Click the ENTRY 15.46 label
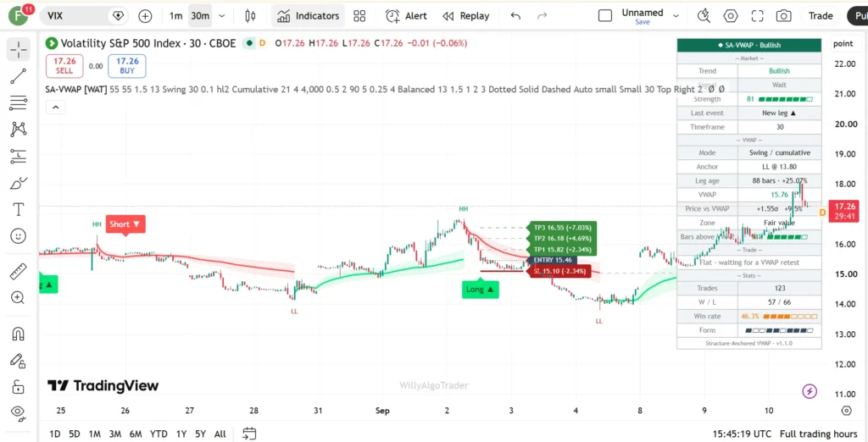The width and height of the screenshot is (868, 442). (x=552, y=260)
